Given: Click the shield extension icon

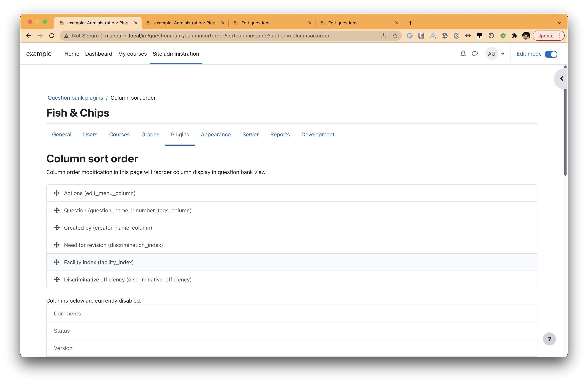Looking at the screenshot, I should coord(421,36).
